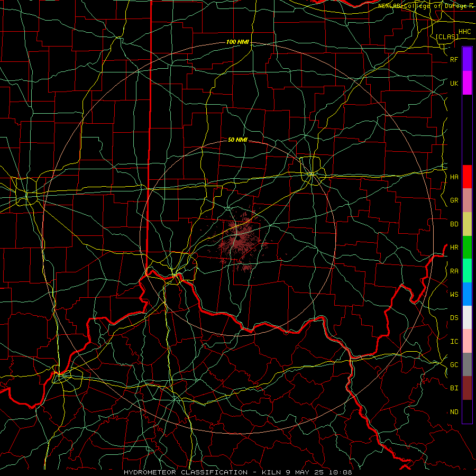Pick the green HR legend swatch

[467, 247]
